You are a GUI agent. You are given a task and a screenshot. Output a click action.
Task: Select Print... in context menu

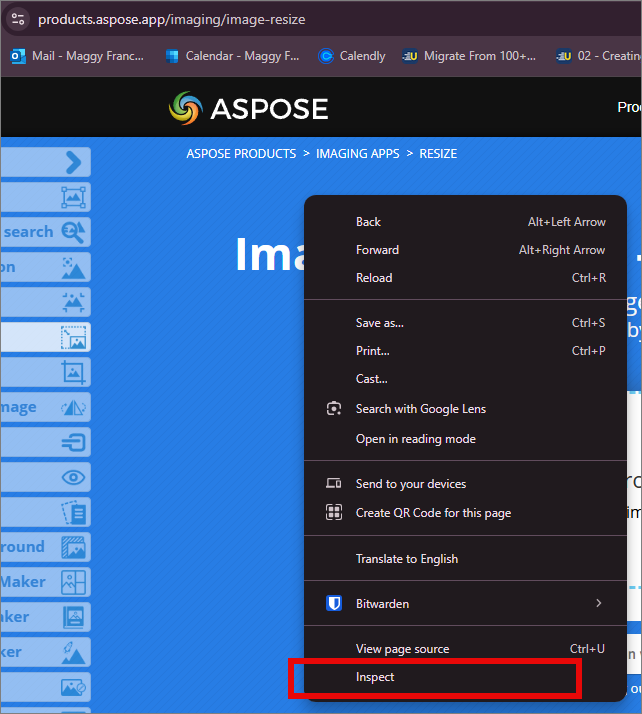pyautogui.click(x=465, y=351)
